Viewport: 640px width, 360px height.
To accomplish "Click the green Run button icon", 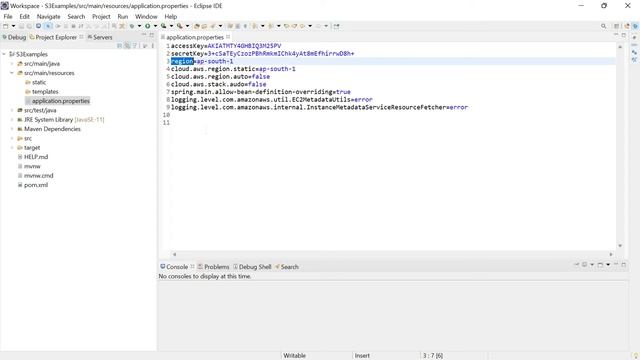I will pyautogui.click(x=148, y=26).
